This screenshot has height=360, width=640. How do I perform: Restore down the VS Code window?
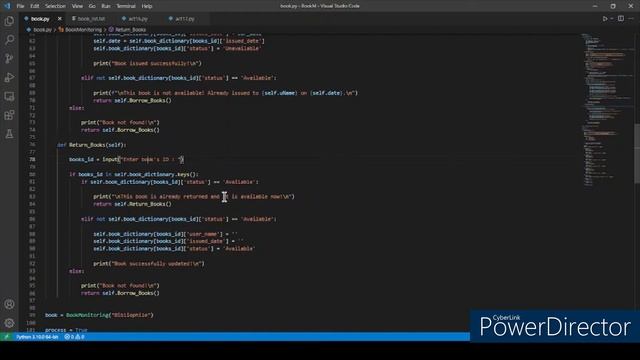coord(613,6)
